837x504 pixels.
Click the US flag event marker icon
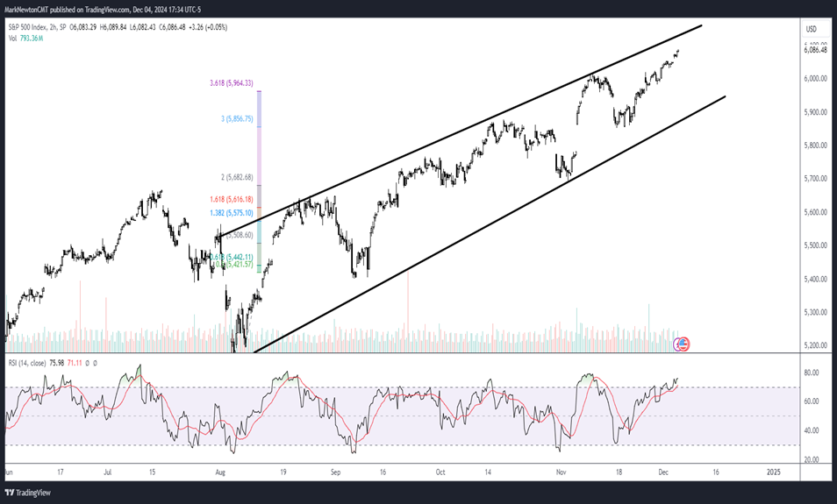(684, 345)
